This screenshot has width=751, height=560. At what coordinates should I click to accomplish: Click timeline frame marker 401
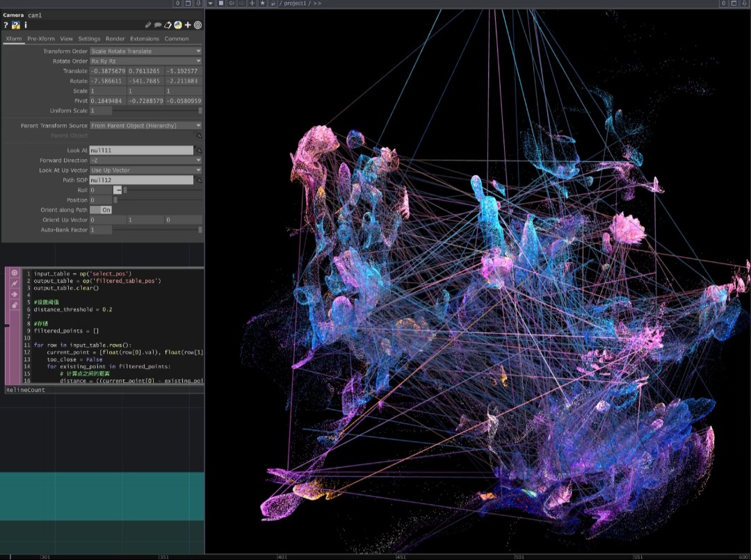tap(282, 557)
